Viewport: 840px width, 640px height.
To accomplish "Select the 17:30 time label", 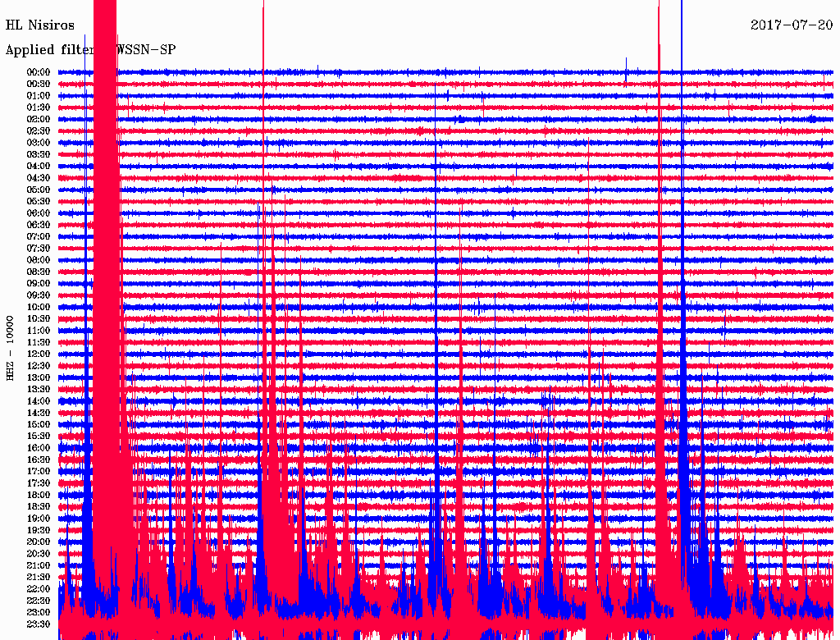I will point(39,483).
